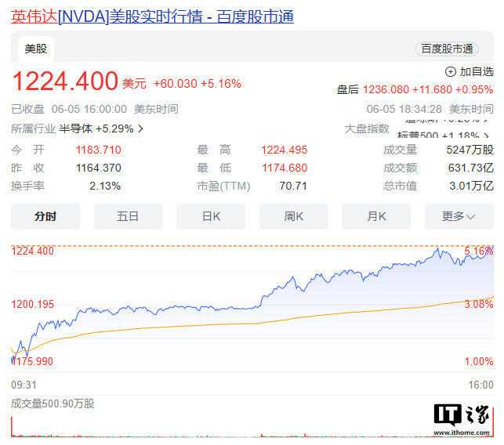Add stock via 加自选 text

[477, 71]
